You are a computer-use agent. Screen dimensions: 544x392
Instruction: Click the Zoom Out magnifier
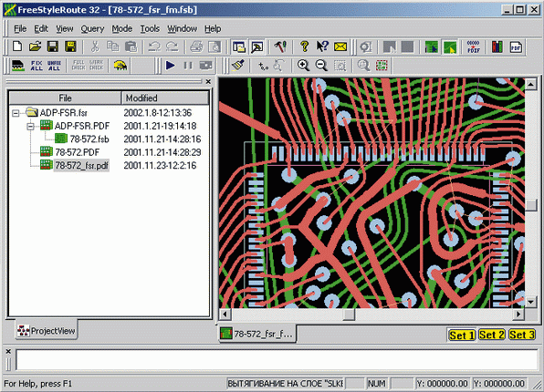click(x=321, y=66)
